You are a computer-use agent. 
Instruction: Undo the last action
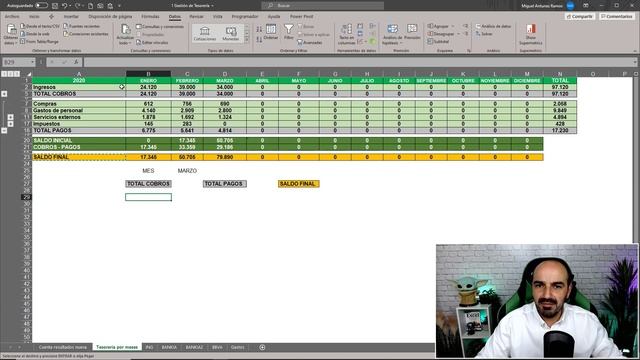pyautogui.click(x=64, y=6)
